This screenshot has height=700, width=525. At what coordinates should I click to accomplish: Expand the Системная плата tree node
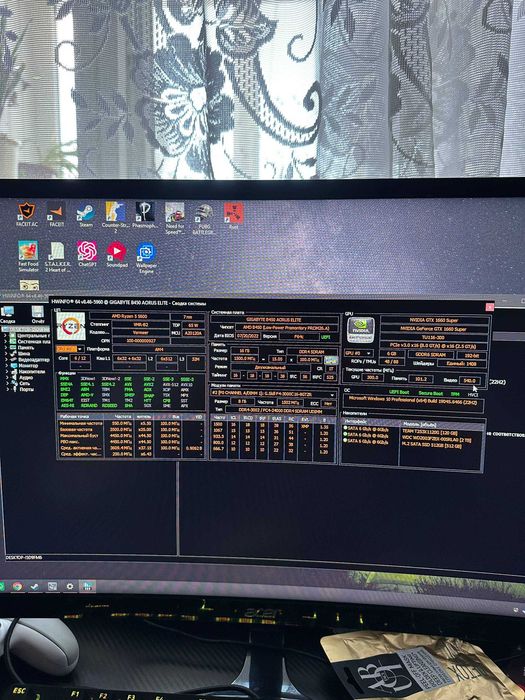tap(6, 342)
